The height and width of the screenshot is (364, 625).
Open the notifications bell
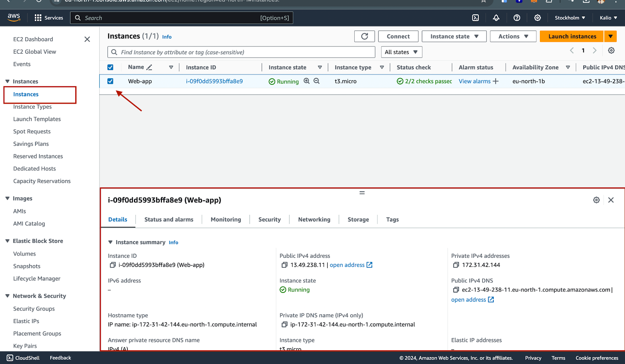[x=496, y=18]
